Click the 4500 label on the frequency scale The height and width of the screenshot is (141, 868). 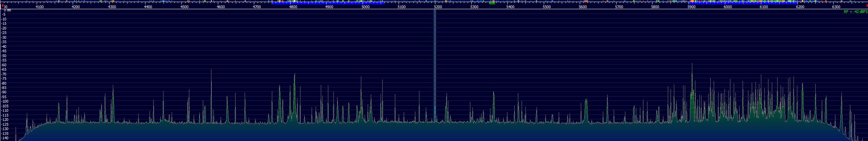click(x=184, y=7)
